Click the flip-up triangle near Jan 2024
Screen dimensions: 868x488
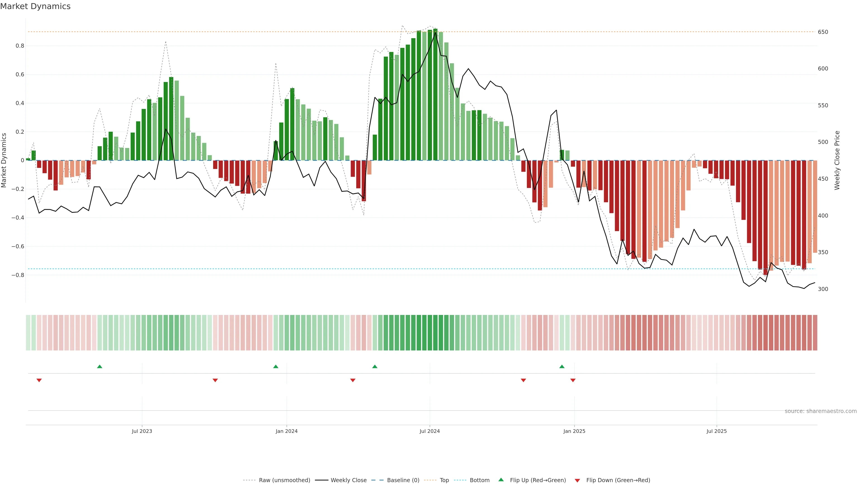pyautogui.click(x=276, y=366)
